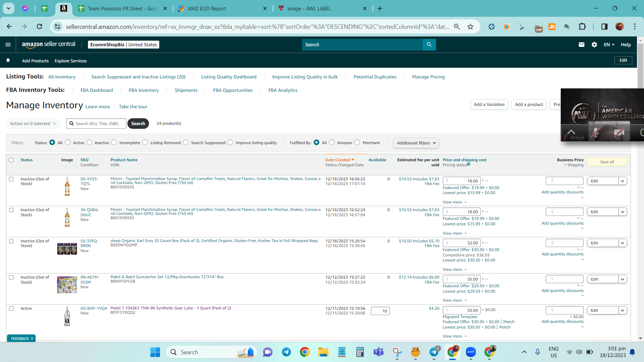Screen dimensions: 644x362
Task: Expand View more for the Mobil 1 row
Action: tap(454, 336)
